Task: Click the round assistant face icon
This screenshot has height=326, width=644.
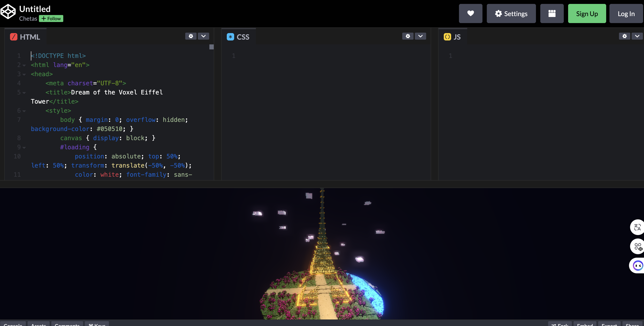Action: [638, 266]
